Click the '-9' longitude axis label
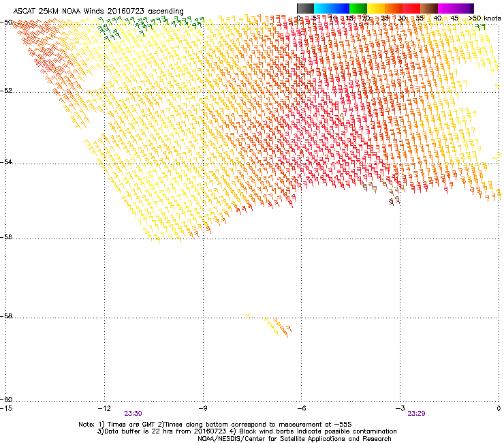504x443 pixels. click(x=203, y=408)
